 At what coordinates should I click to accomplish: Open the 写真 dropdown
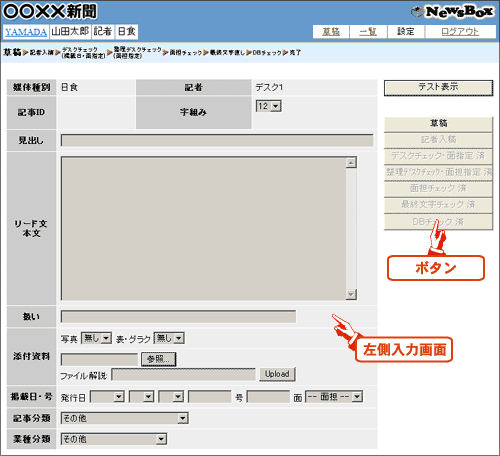pyautogui.click(x=96, y=338)
